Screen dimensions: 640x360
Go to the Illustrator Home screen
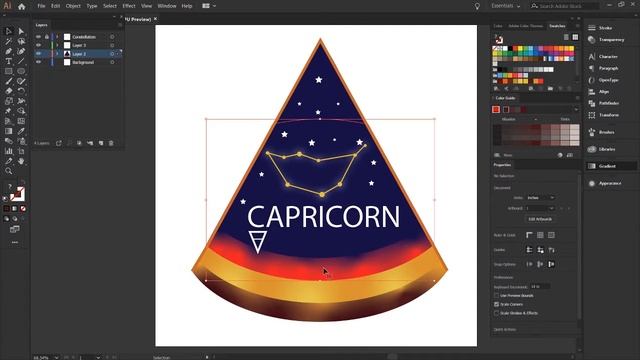[x=21, y=6]
